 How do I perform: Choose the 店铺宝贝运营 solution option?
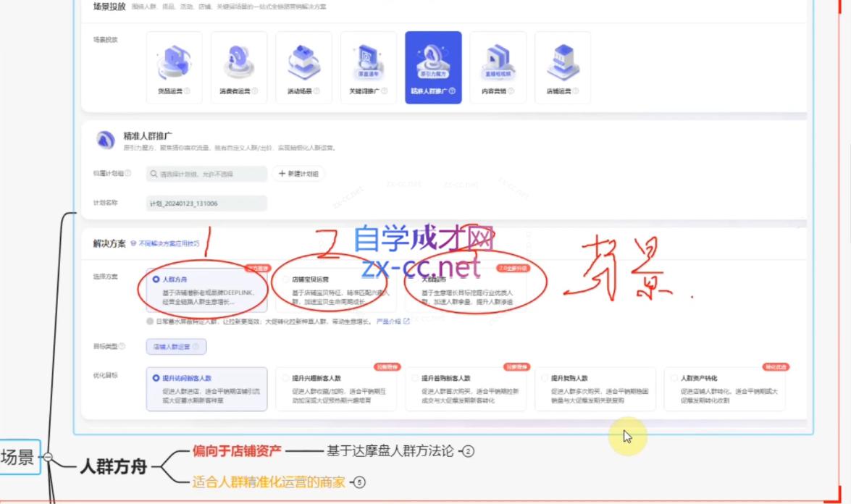pos(336,290)
